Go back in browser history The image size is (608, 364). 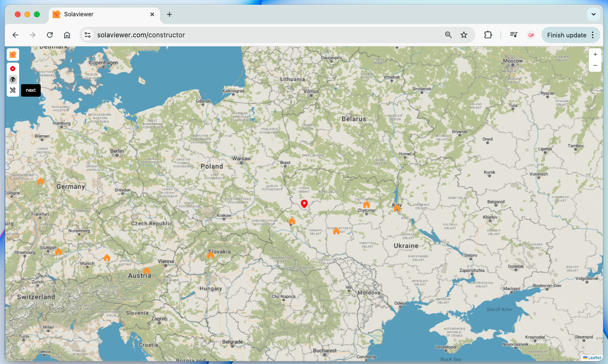click(15, 35)
